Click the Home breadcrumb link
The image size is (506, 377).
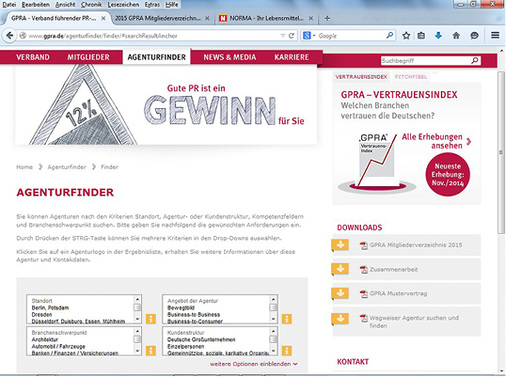click(25, 167)
